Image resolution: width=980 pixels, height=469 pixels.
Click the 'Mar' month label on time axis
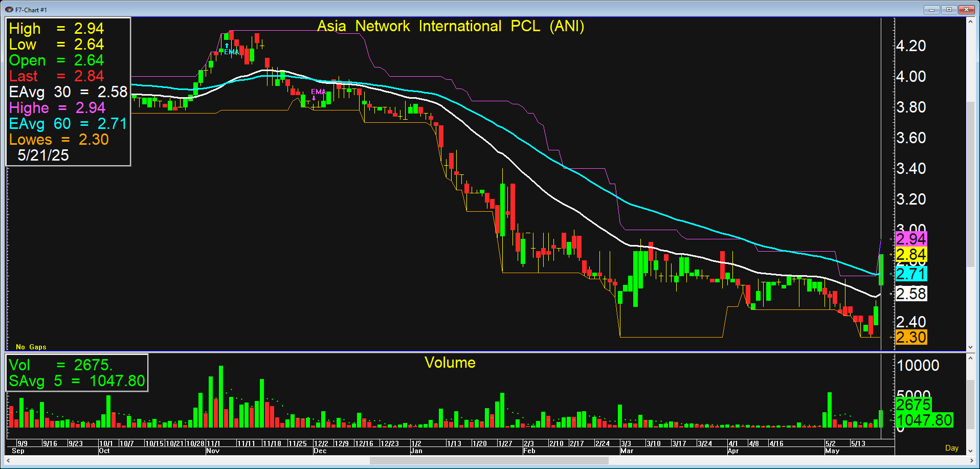click(627, 451)
